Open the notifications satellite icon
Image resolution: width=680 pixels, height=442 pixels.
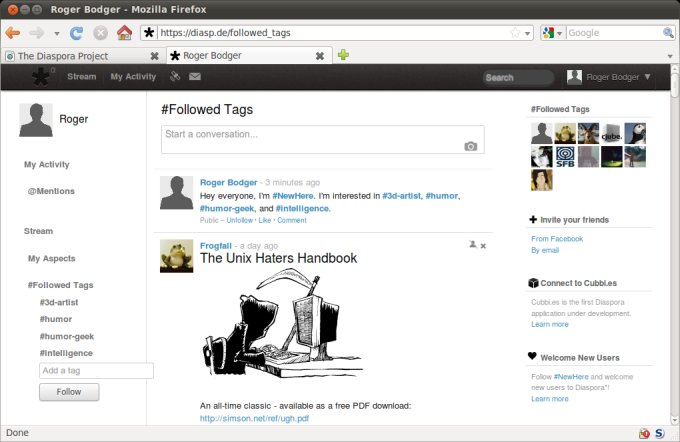coord(175,77)
